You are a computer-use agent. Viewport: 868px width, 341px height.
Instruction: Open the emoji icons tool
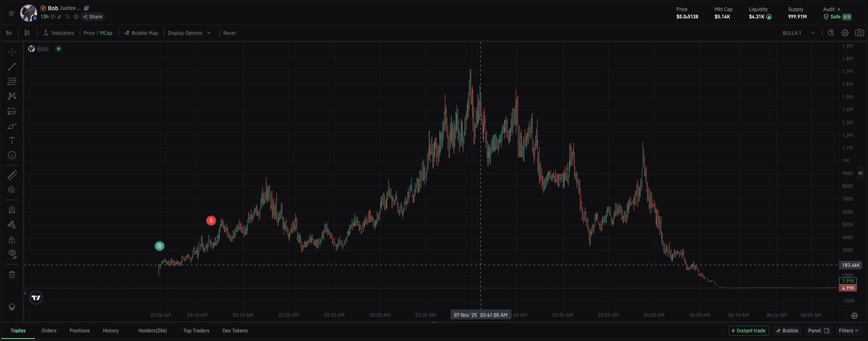click(12, 155)
